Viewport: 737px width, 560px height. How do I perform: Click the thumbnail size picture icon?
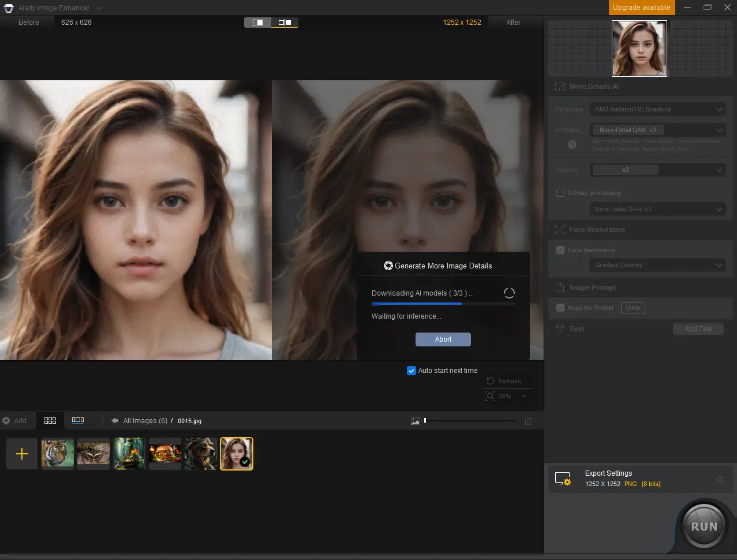416,421
